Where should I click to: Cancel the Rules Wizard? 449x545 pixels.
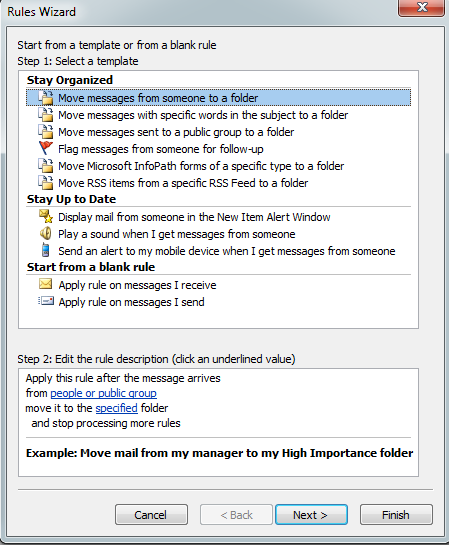coord(151,514)
